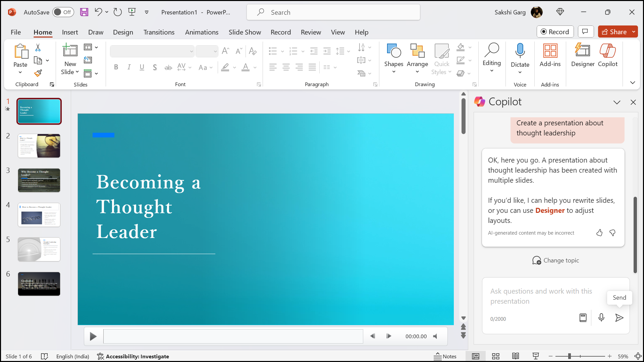Click the Format Painter brush icon
The image size is (644, 362).
[38, 73]
